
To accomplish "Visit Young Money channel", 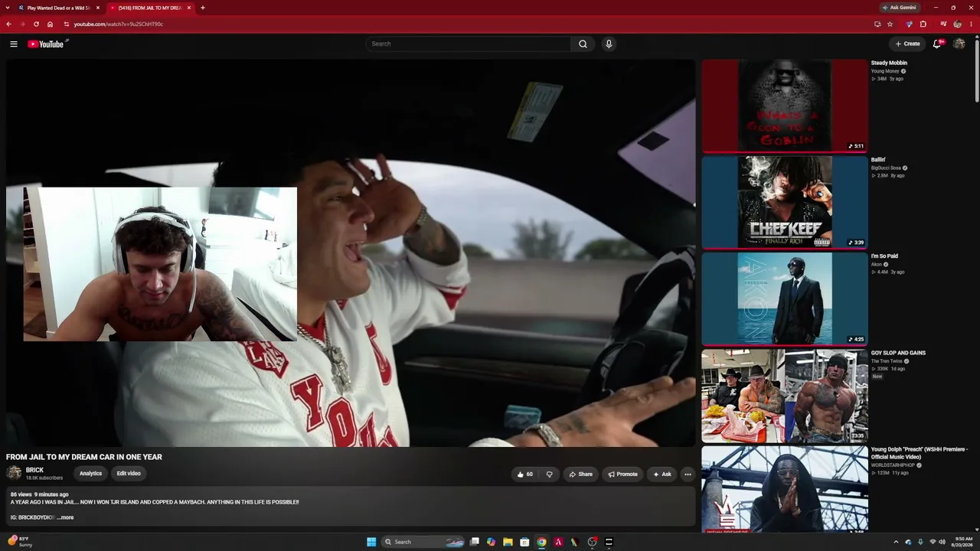I will (885, 71).
